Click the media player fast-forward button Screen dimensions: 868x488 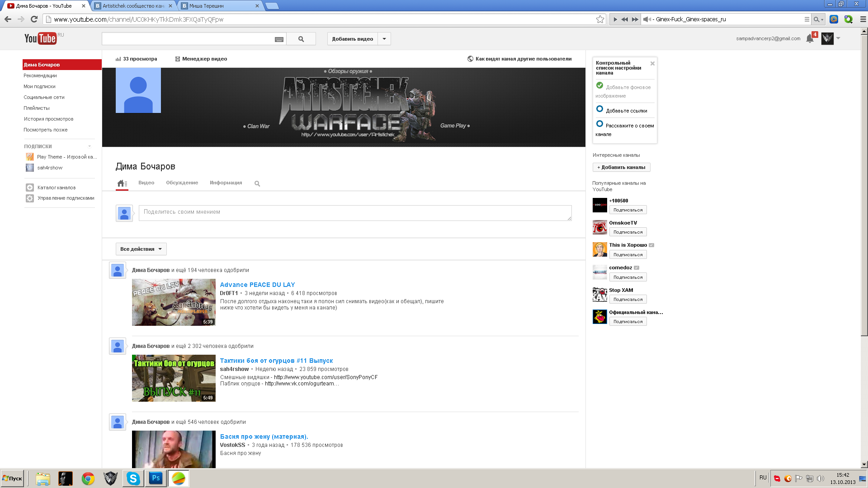click(635, 19)
